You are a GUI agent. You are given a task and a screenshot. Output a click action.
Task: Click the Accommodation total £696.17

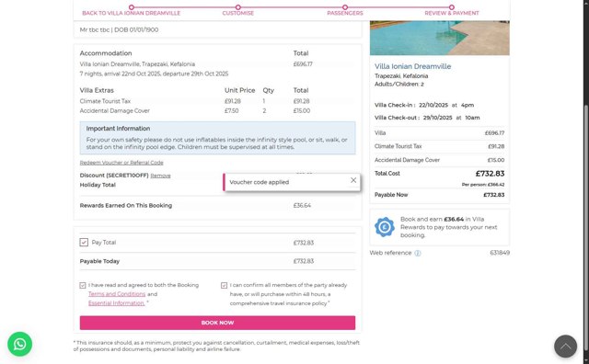tap(303, 64)
